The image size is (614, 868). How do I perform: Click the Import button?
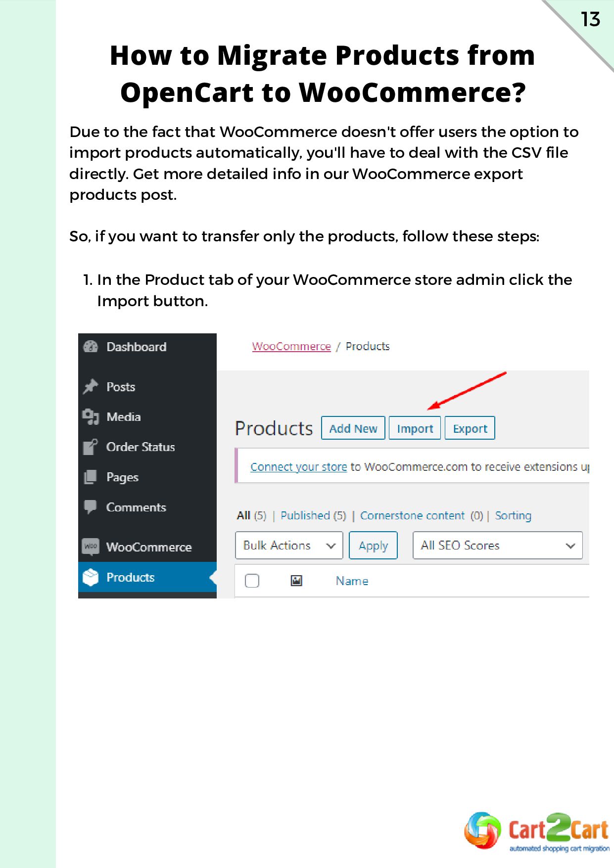(415, 428)
